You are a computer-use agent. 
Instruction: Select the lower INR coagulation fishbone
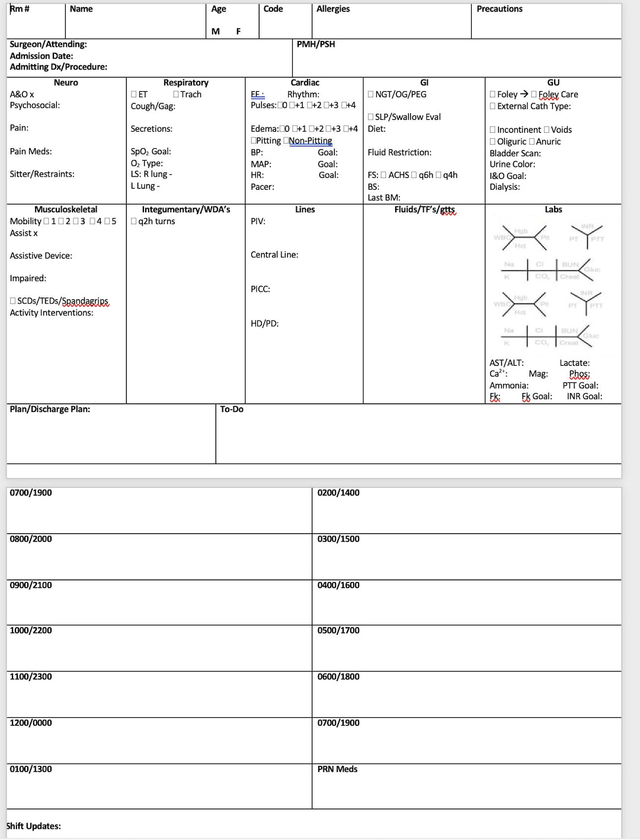[x=585, y=302]
